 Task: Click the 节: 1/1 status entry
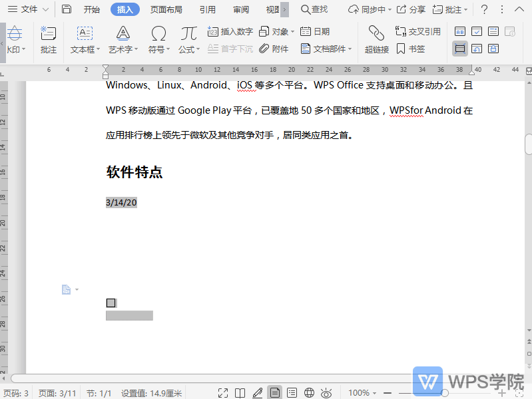tap(99, 393)
